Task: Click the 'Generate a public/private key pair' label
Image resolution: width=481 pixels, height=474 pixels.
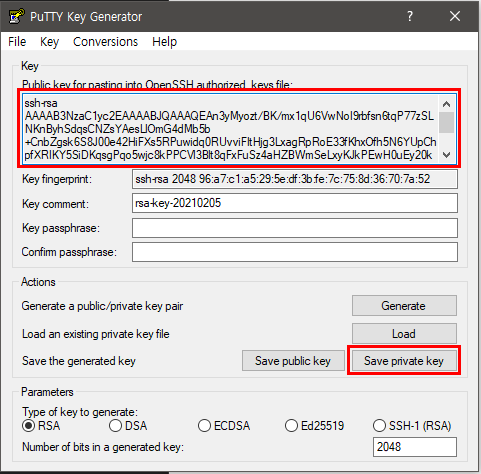Action: point(102,306)
